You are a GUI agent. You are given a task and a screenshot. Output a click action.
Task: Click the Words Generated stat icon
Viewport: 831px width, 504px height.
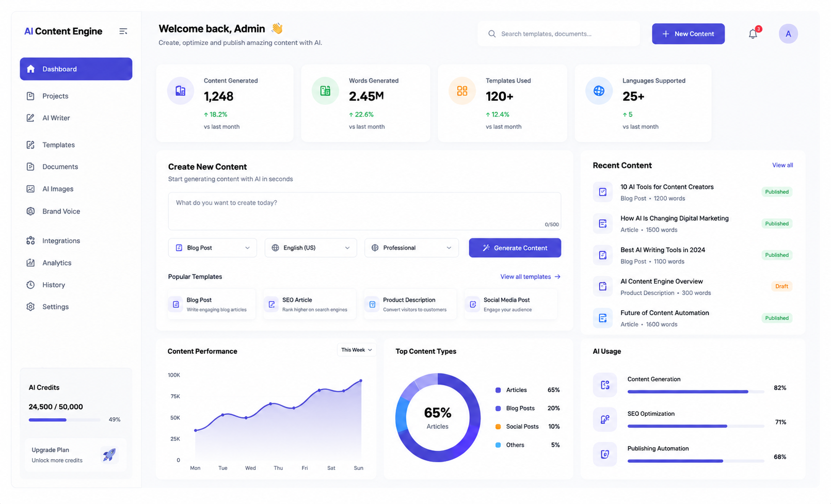click(x=325, y=91)
